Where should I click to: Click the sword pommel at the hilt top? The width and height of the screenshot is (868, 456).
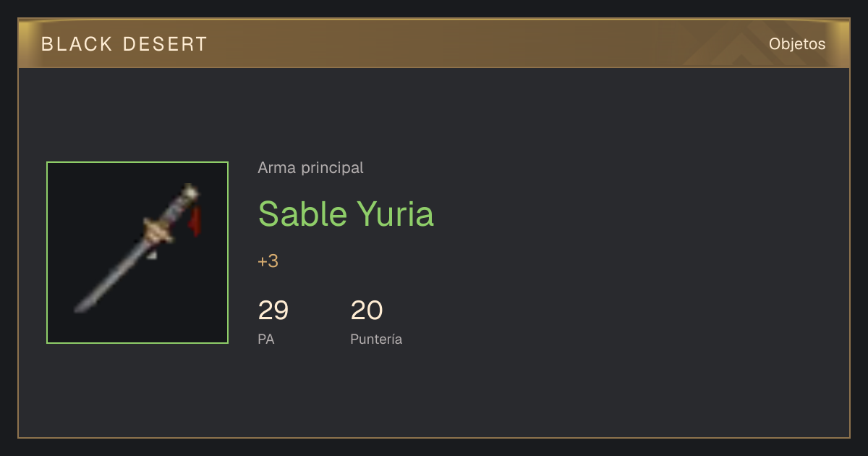pos(190,193)
